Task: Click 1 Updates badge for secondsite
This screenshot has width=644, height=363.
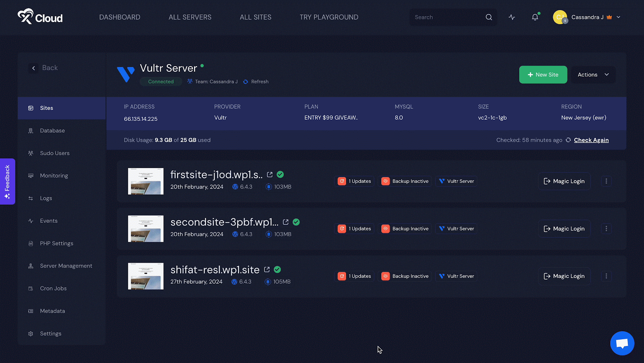Action: coord(355,229)
